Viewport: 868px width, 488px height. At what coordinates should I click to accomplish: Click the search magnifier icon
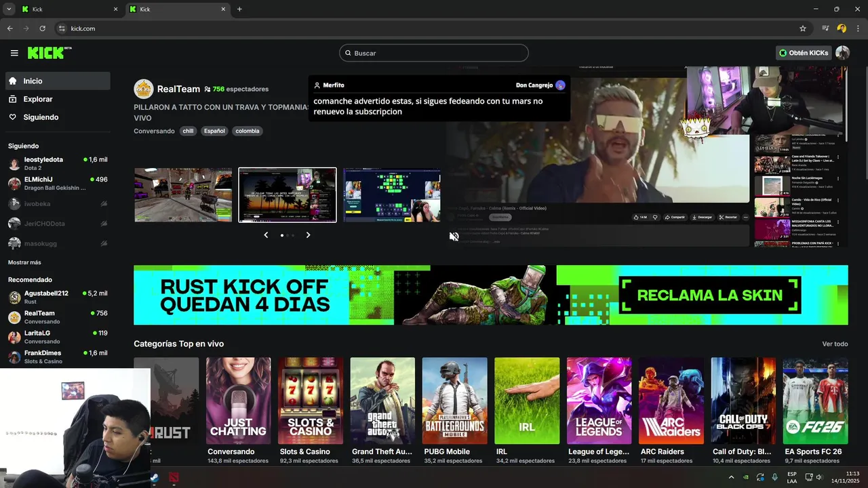[348, 53]
